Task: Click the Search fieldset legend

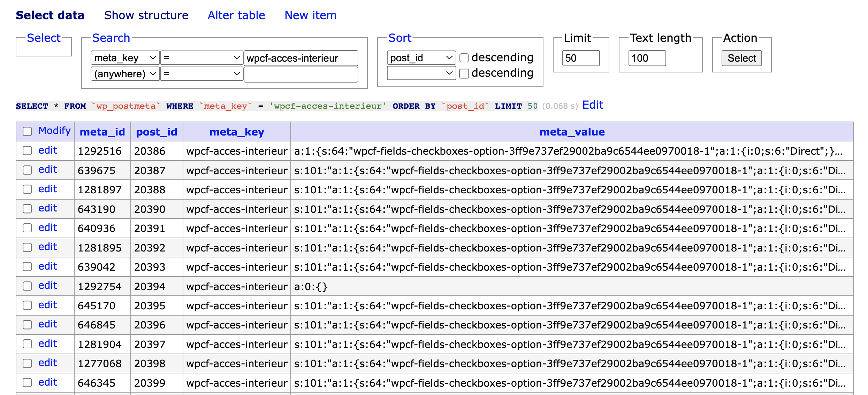Action: click(111, 38)
